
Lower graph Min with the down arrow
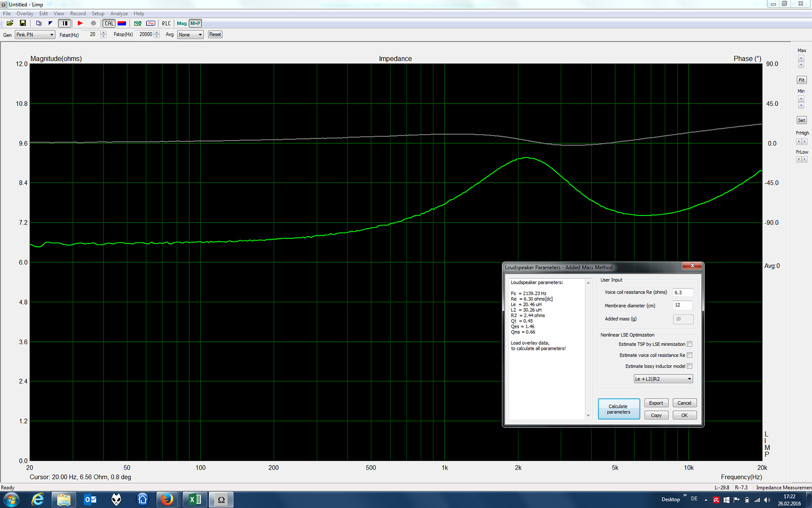801,105
